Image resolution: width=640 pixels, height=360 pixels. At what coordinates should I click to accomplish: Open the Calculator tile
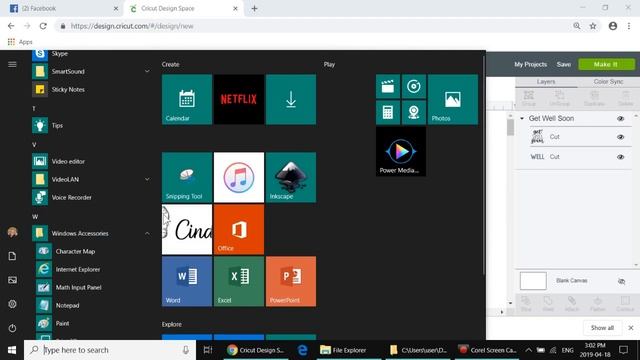click(x=388, y=112)
